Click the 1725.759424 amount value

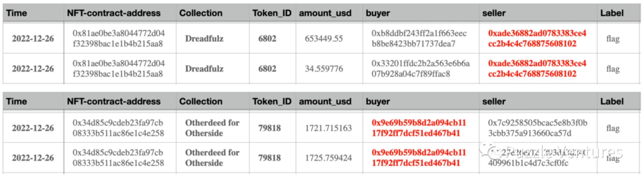click(x=328, y=158)
